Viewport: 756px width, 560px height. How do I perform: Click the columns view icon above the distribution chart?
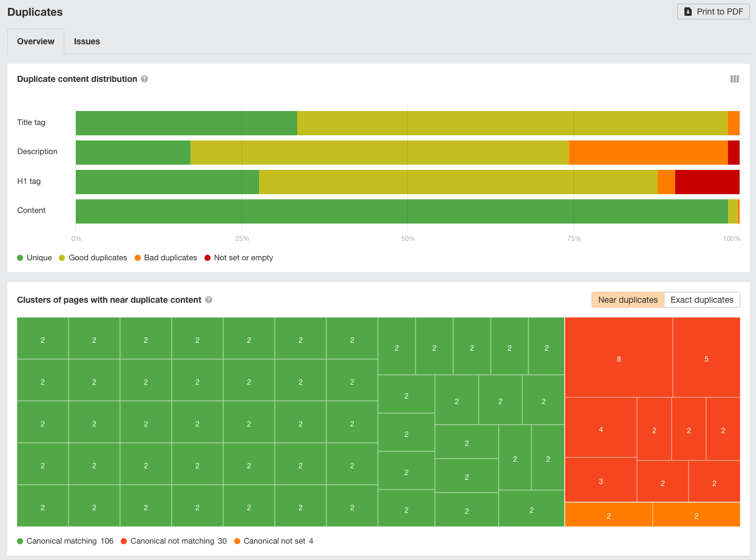[735, 79]
